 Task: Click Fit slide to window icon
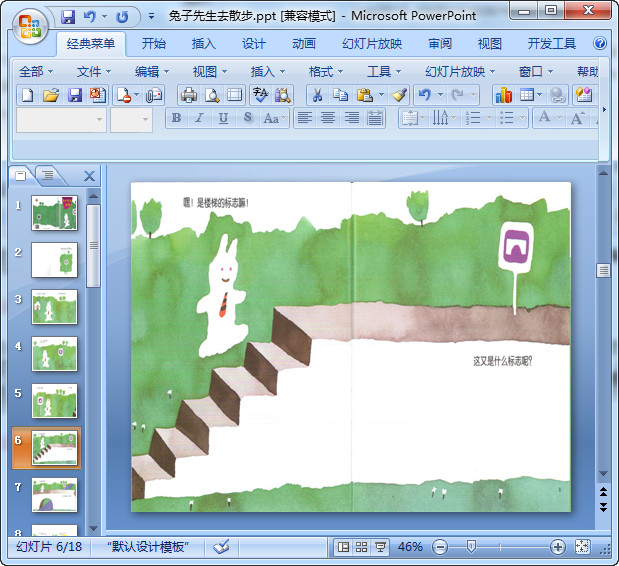point(583,547)
